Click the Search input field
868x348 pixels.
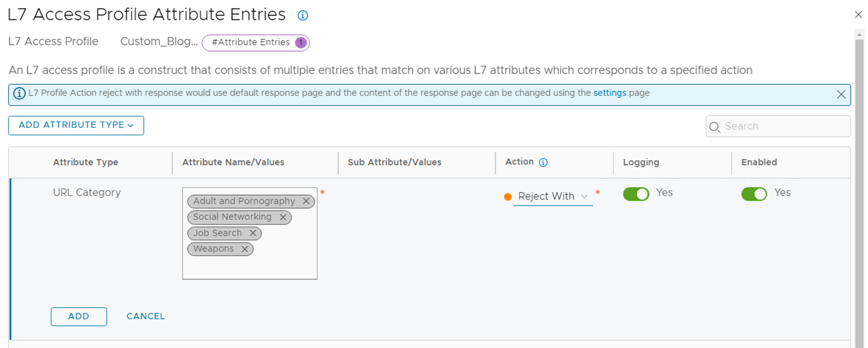coord(784,126)
